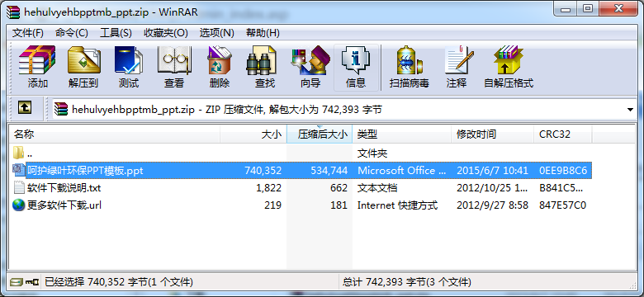Click the archive icon in the address bar
The image size is (644, 297).
click(x=61, y=109)
